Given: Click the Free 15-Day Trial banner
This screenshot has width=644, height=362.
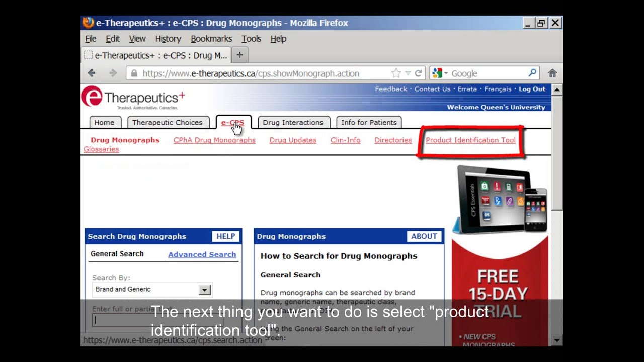Looking at the screenshot, I should [x=500, y=291].
